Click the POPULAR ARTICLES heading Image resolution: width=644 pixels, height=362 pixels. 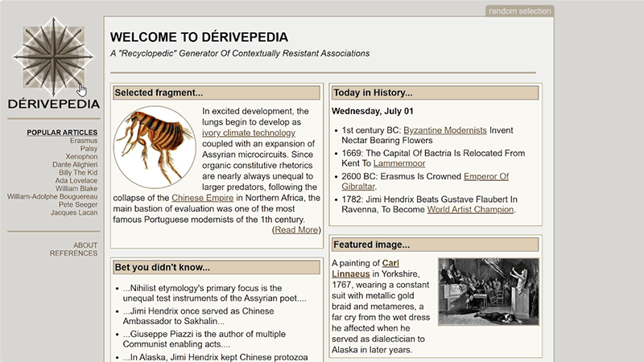pyautogui.click(x=63, y=132)
